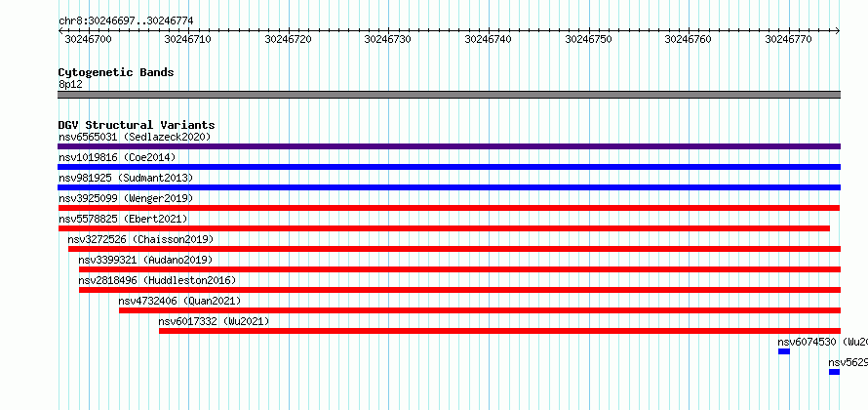Open the nsv1019816 (Coe2014) variant label
The image size is (868, 410).
(117, 157)
